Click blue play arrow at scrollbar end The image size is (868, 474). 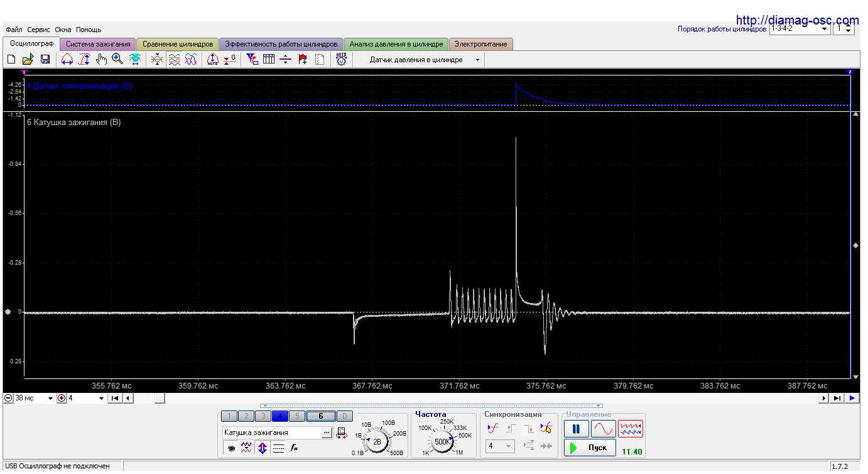(852, 398)
